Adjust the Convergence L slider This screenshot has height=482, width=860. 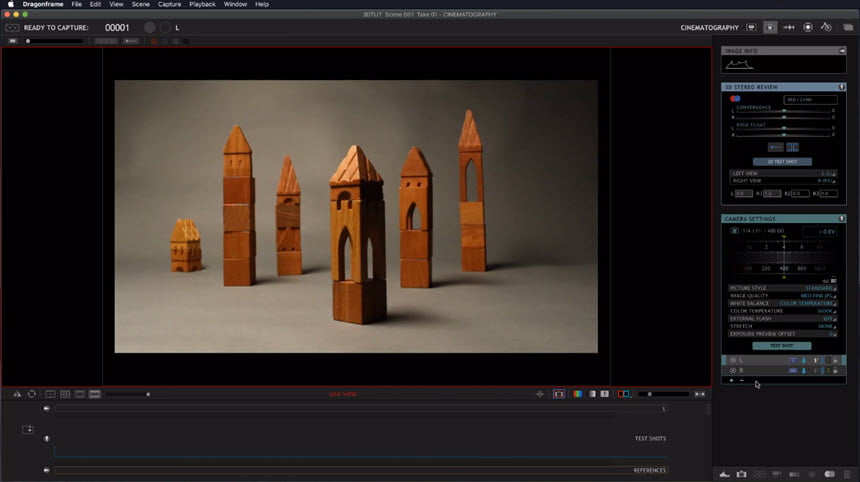[783, 111]
